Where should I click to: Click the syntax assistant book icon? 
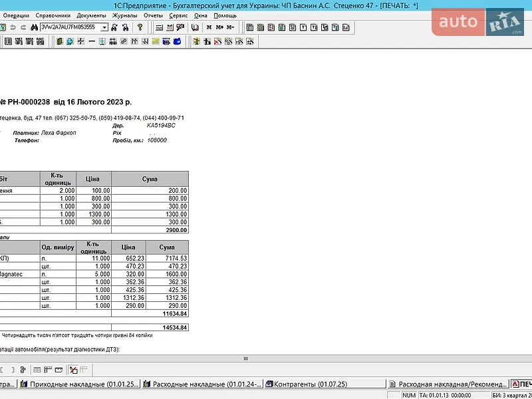point(195,27)
